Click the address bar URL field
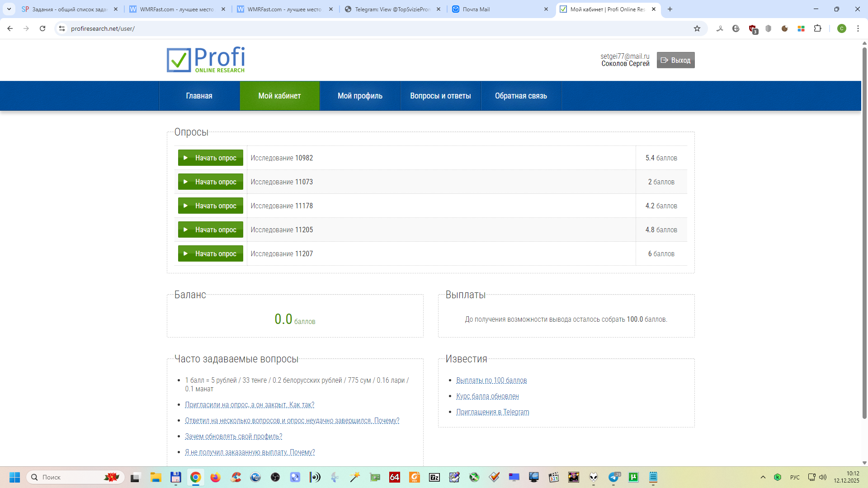The image size is (868, 488). 362,28
